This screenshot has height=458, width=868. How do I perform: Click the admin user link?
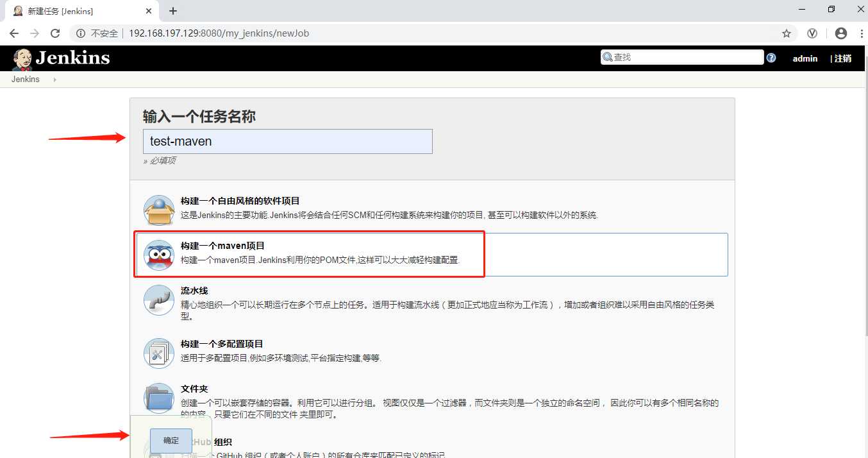coord(805,58)
